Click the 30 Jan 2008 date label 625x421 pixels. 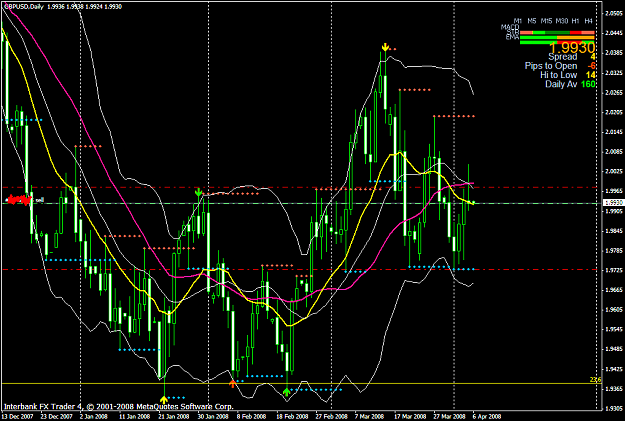click(213, 416)
